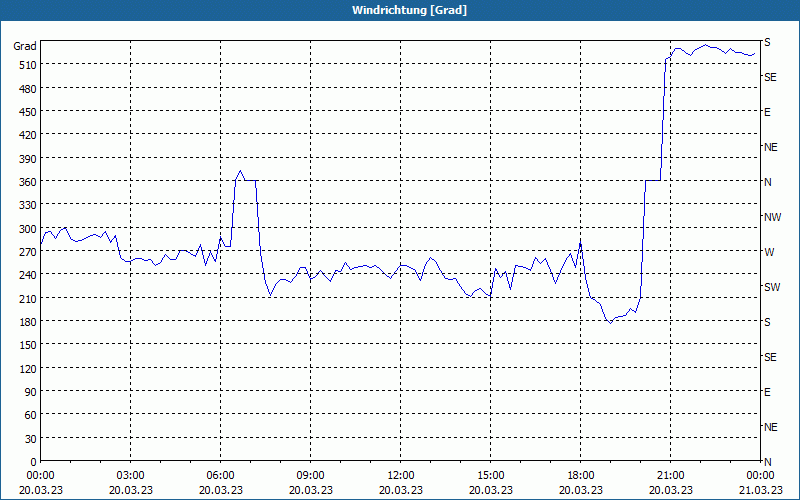Click the 180 degree axis label
This screenshot has width=800, height=500.
28,322
